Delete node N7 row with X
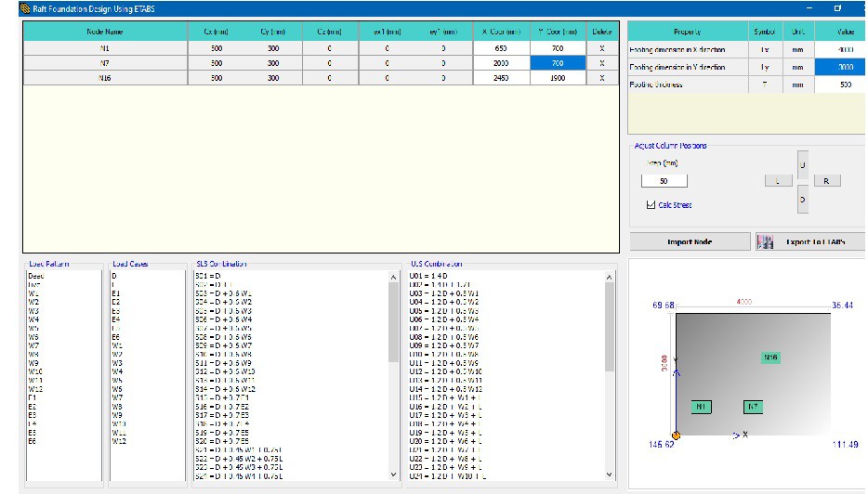The width and height of the screenshot is (868, 494). point(602,63)
